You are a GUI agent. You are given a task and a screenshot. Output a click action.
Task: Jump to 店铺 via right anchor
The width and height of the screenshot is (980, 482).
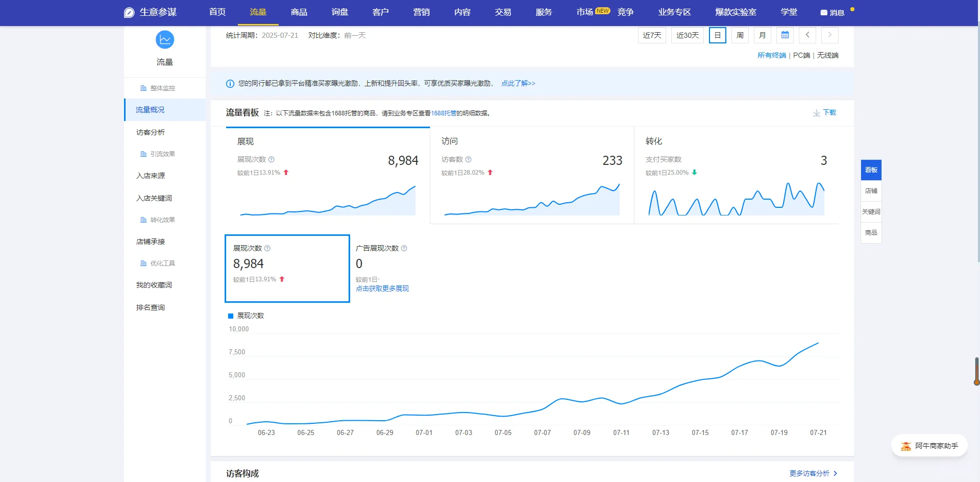pyautogui.click(x=871, y=191)
